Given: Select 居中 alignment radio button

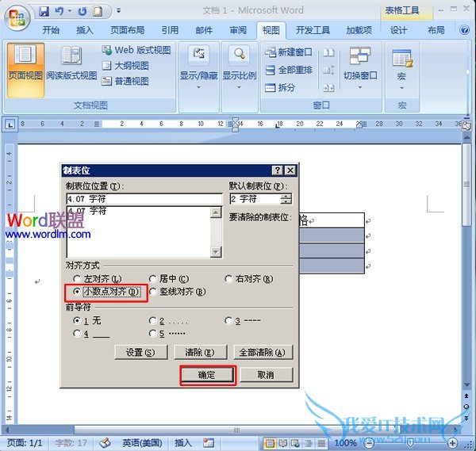Looking at the screenshot, I should pos(152,278).
